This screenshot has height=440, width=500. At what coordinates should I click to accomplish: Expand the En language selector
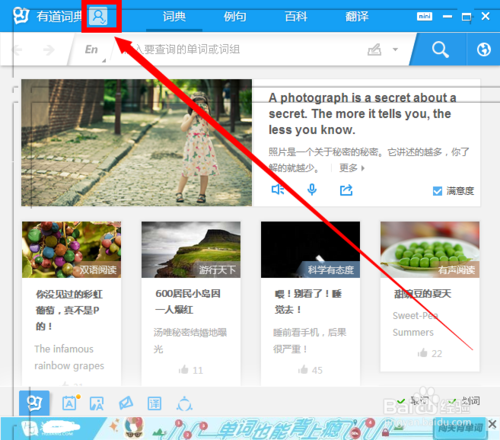(x=93, y=50)
